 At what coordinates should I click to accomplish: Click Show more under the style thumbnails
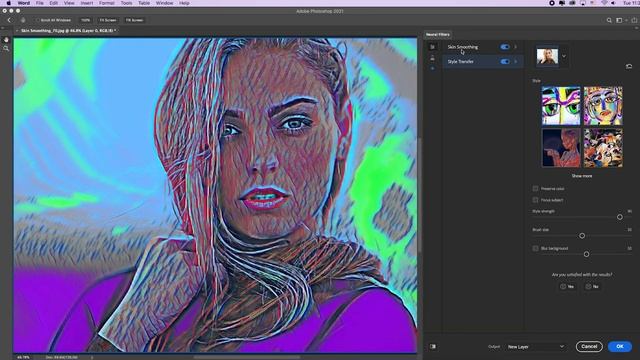tap(582, 176)
